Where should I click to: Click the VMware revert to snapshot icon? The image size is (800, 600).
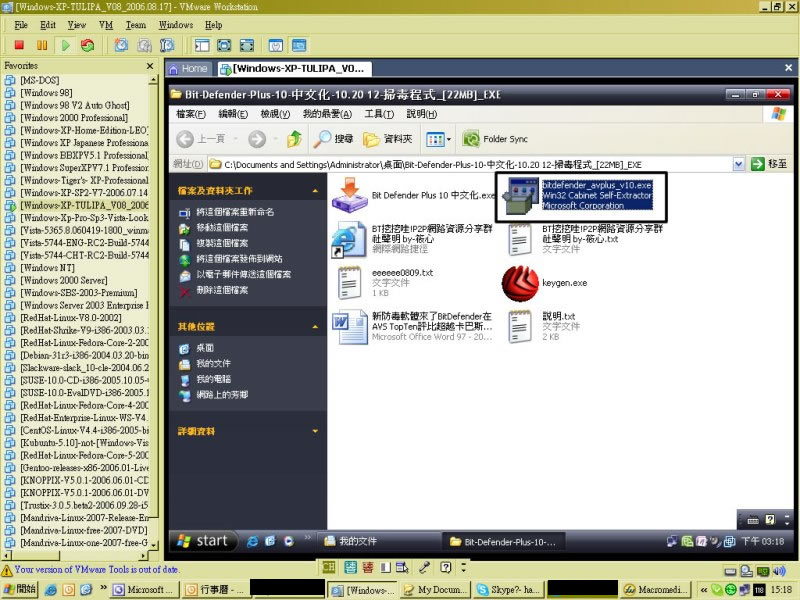click(144, 45)
